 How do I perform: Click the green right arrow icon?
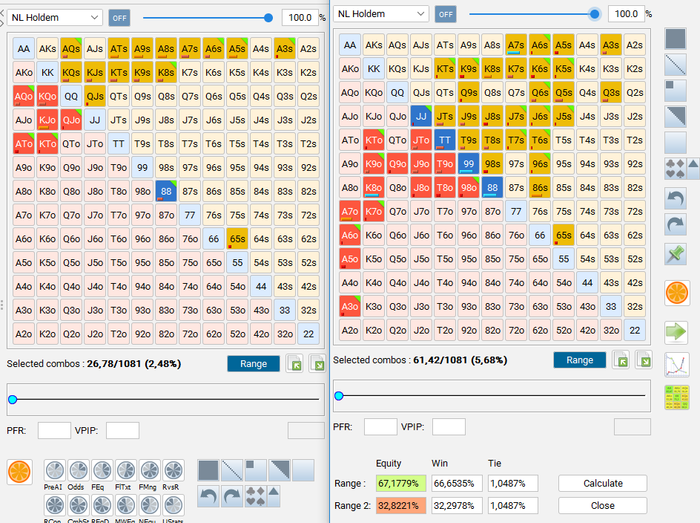[676, 332]
